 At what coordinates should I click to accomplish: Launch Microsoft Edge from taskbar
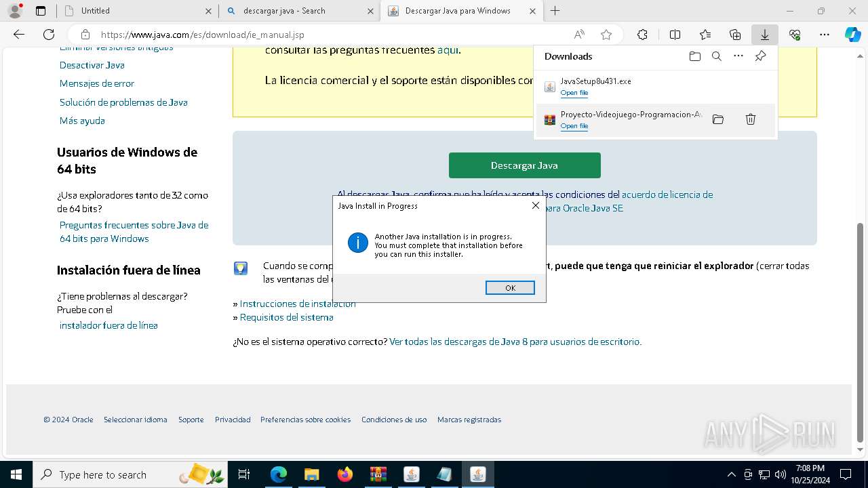click(x=279, y=474)
